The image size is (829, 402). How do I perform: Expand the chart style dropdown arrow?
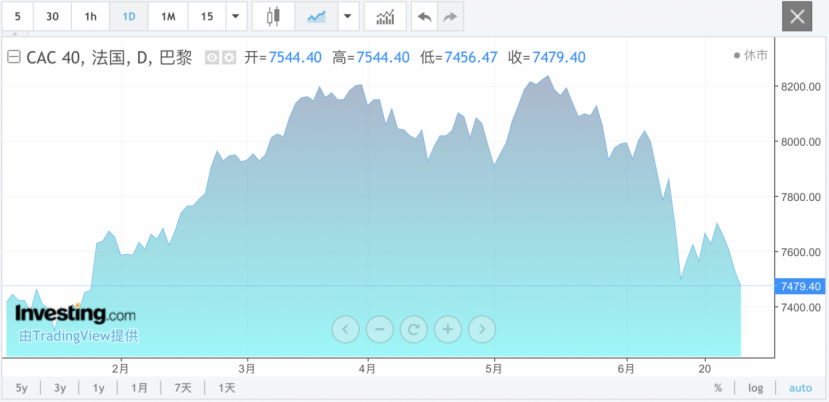pos(347,17)
